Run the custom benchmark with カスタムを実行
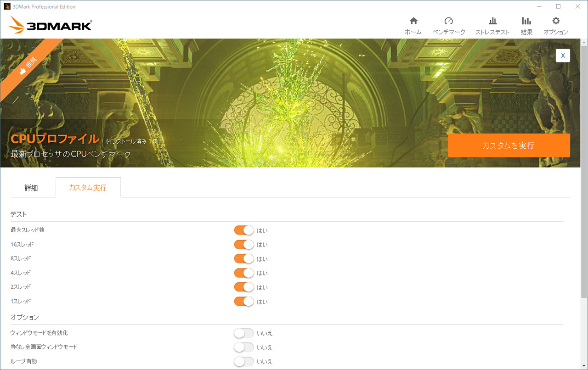The height and width of the screenshot is (370, 588). [509, 146]
